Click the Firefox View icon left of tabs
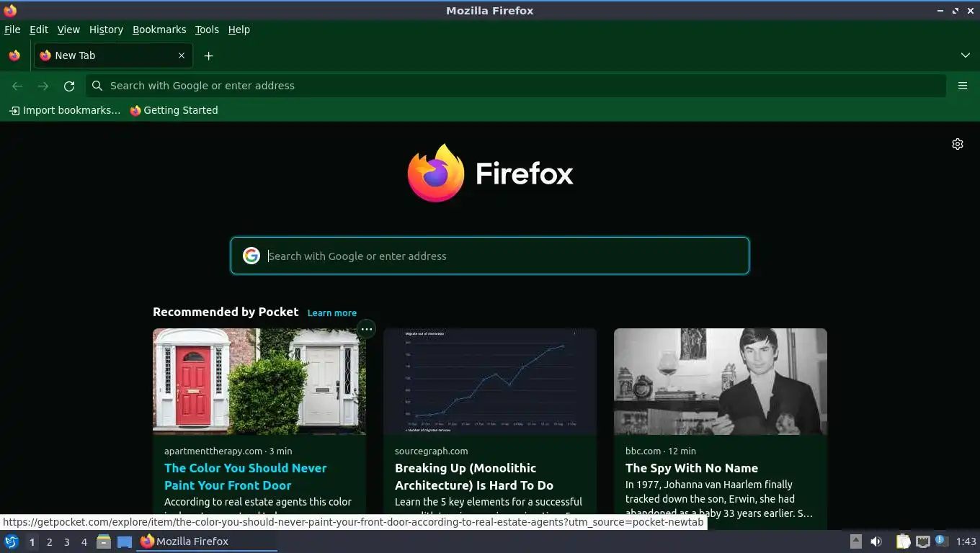This screenshot has width=980, height=553. point(14,55)
